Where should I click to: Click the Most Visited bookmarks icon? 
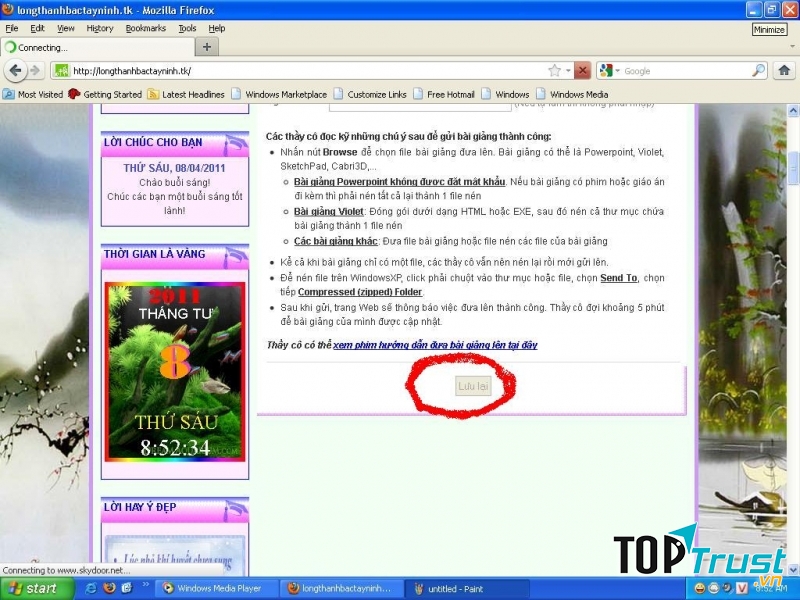click(x=10, y=95)
